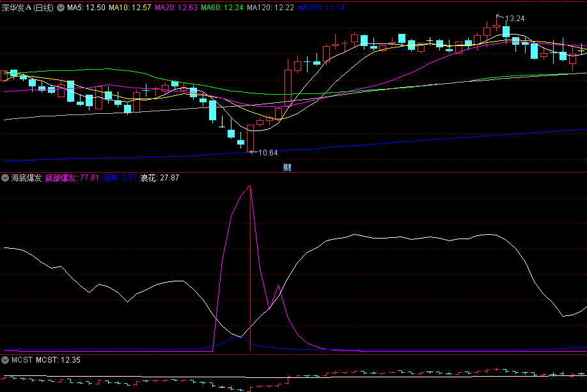Select the MA120: 12.22 label
Viewport: 587px width, 392px height.
coord(270,8)
